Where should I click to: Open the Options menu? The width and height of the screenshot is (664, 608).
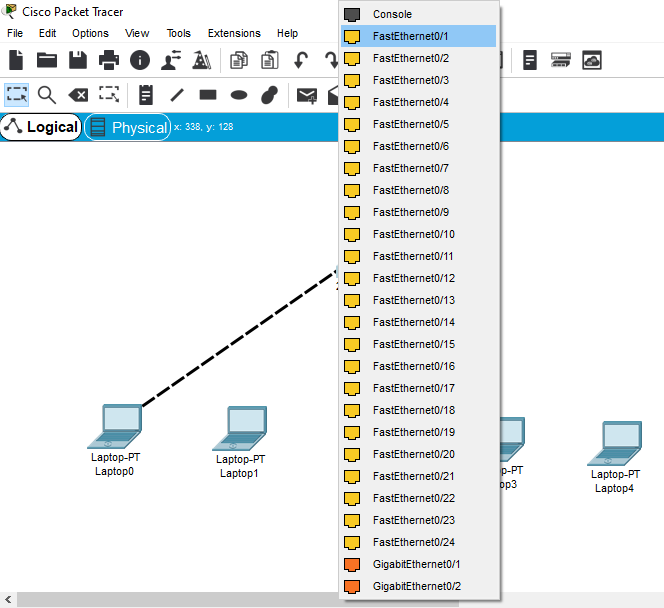pyautogui.click(x=90, y=33)
